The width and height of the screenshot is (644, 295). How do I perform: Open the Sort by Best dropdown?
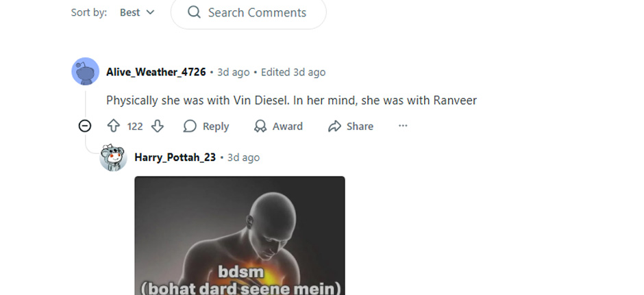pos(137,12)
